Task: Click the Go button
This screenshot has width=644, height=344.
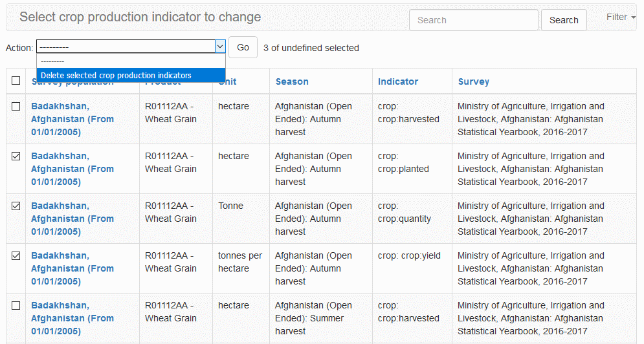Action: (x=243, y=47)
